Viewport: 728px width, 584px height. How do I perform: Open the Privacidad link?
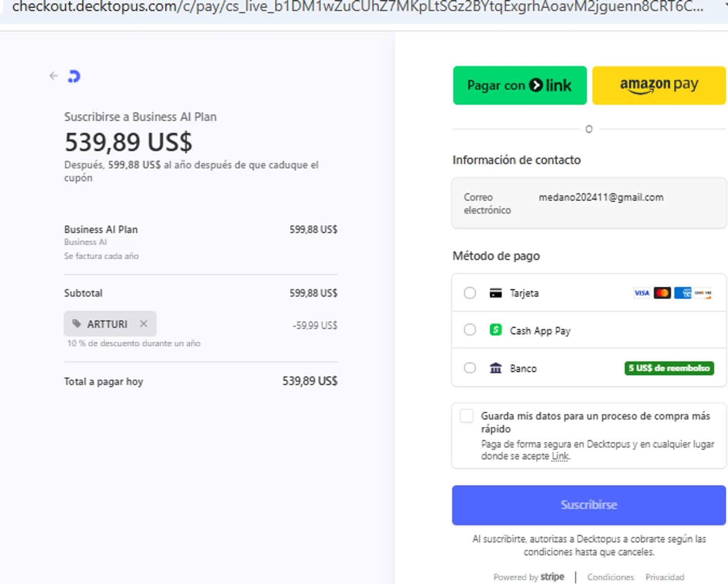pyautogui.click(x=664, y=577)
